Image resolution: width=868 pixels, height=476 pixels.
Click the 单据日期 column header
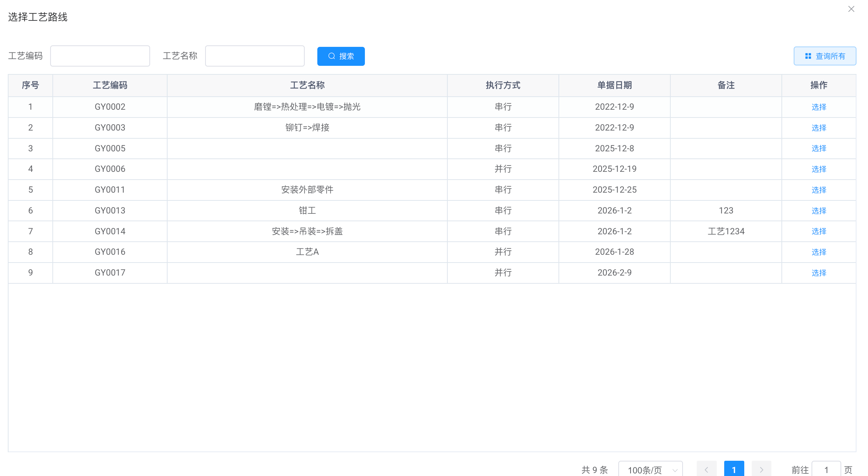(614, 86)
